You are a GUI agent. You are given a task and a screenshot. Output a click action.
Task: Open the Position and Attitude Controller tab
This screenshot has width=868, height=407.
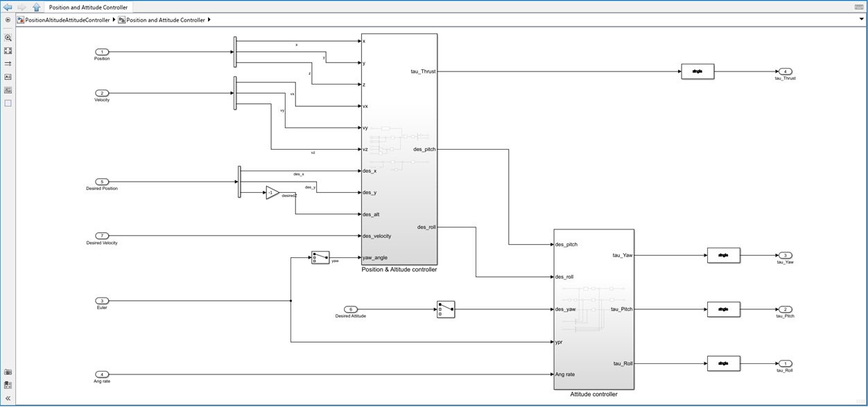(88, 7)
